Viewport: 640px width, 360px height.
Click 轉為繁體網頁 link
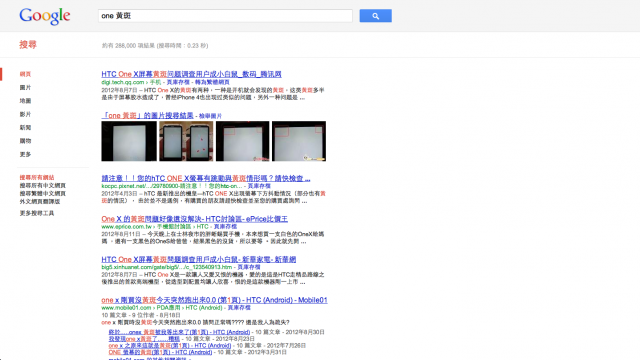[212, 82]
